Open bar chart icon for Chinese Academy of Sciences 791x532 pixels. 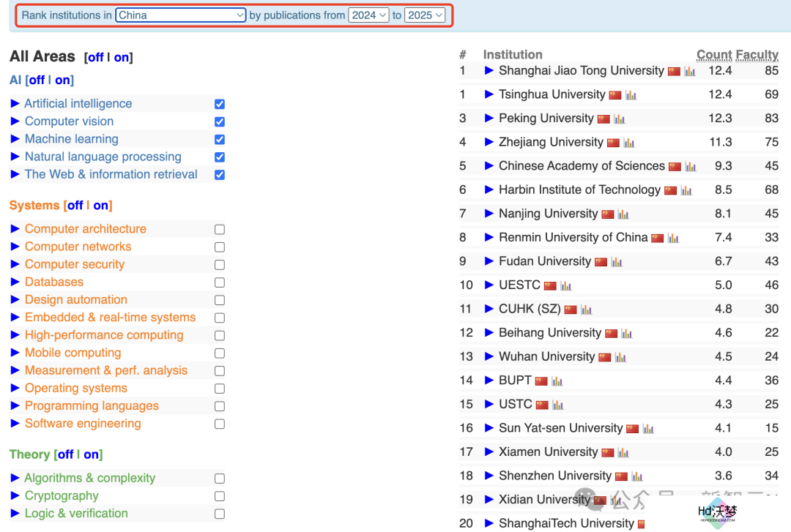[x=690, y=166]
